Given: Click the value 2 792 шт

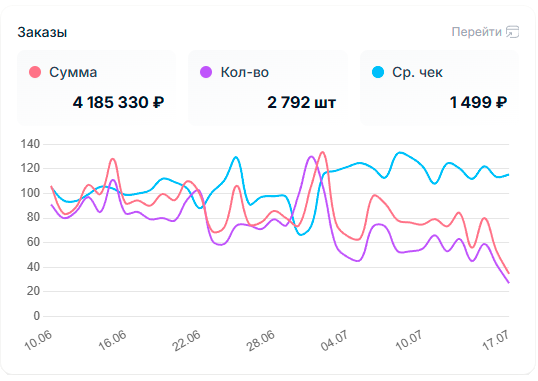Looking at the screenshot, I should click(x=301, y=103).
